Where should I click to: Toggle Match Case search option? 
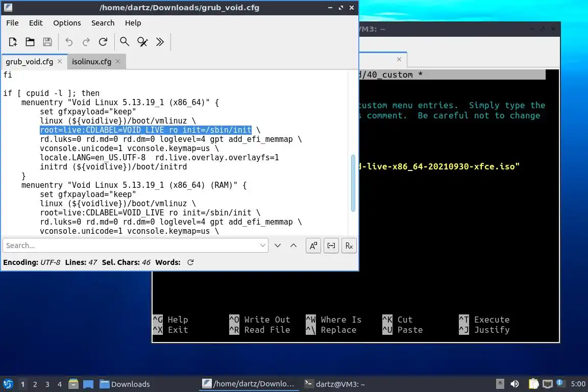[313, 246]
